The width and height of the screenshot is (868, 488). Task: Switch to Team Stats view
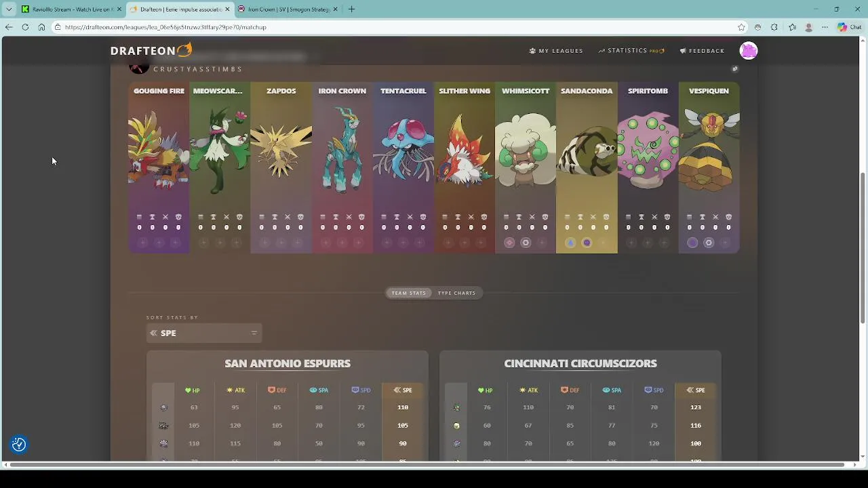click(409, 293)
